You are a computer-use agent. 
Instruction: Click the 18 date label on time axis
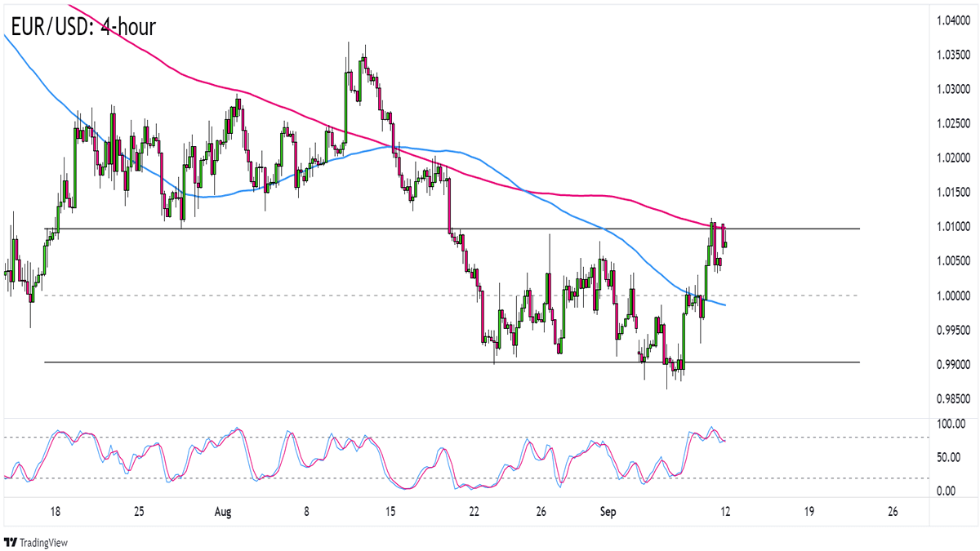tap(55, 512)
